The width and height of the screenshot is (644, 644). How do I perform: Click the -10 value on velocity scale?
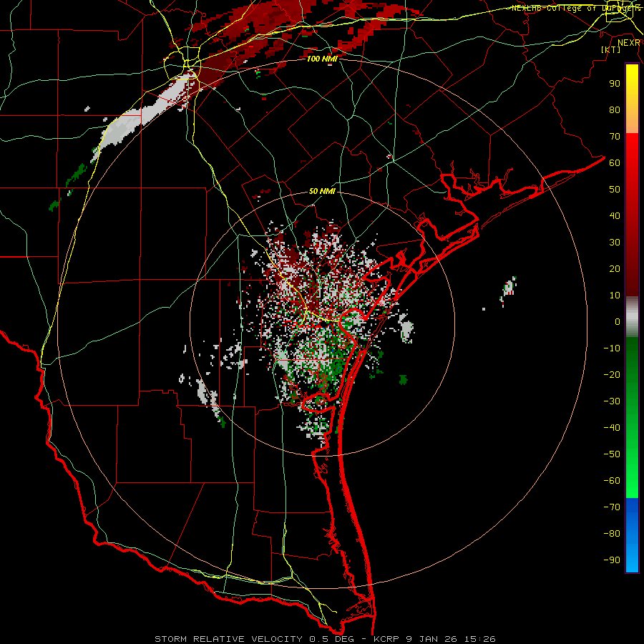point(612,348)
